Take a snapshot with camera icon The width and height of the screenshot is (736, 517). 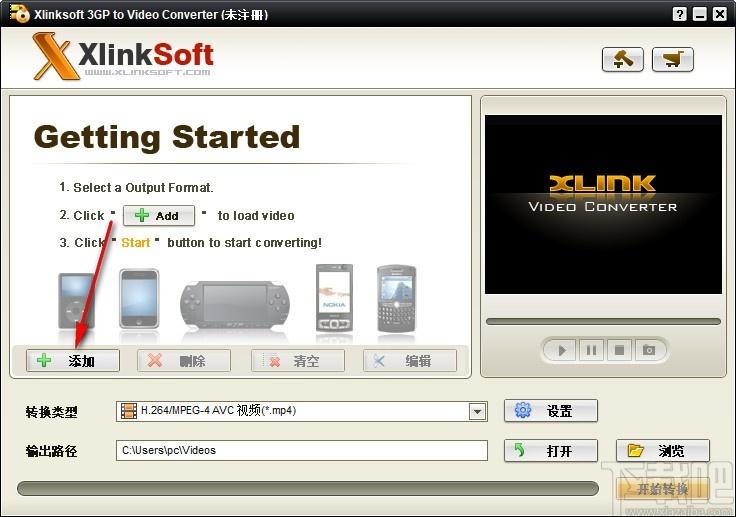(649, 350)
